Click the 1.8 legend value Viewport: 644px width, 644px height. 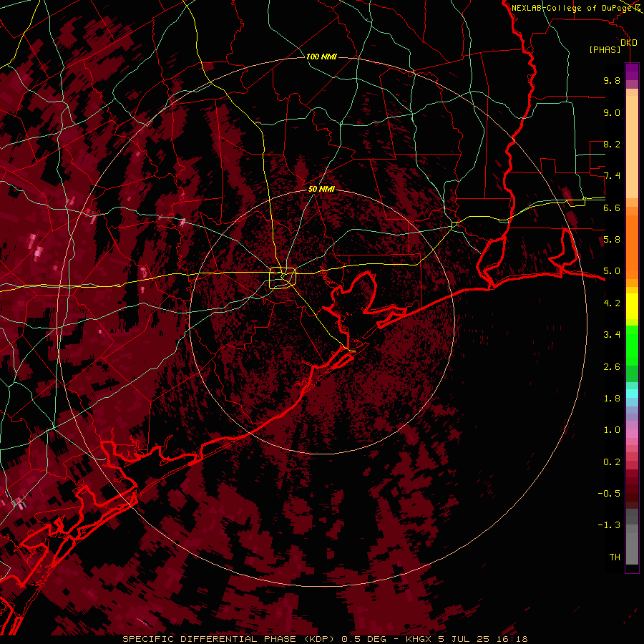612,399
